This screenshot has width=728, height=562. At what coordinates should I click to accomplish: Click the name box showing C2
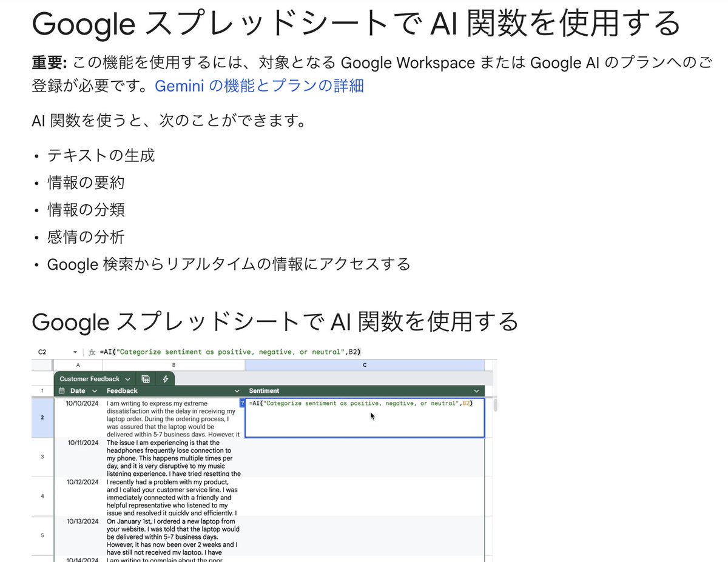pyautogui.click(x=42, y=352)
